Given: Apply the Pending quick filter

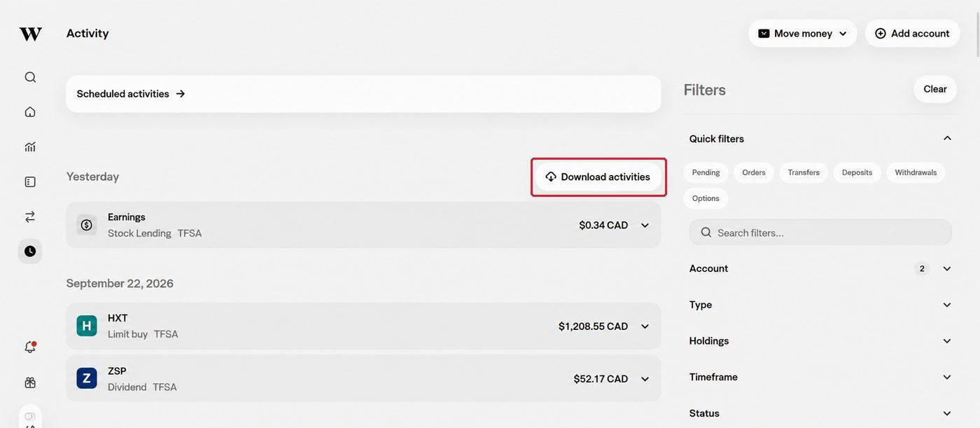Looking at the screenshot, I should (706, 172).
